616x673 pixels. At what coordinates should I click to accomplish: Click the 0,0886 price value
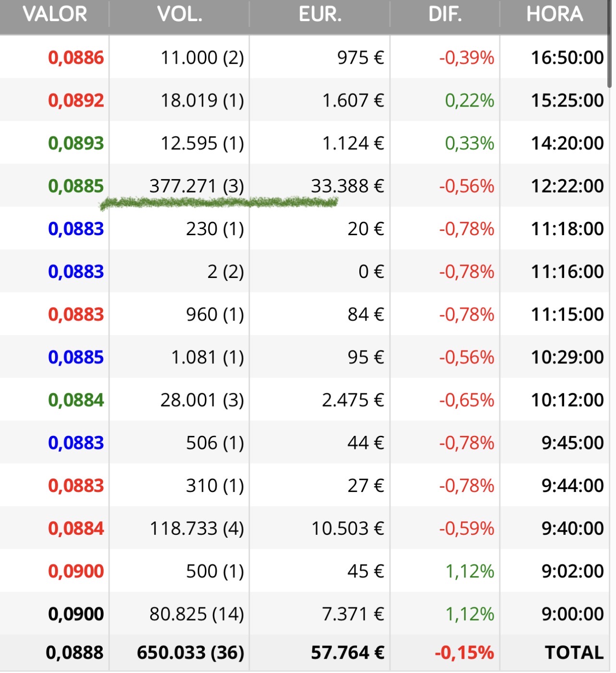(x=76, y=58)
